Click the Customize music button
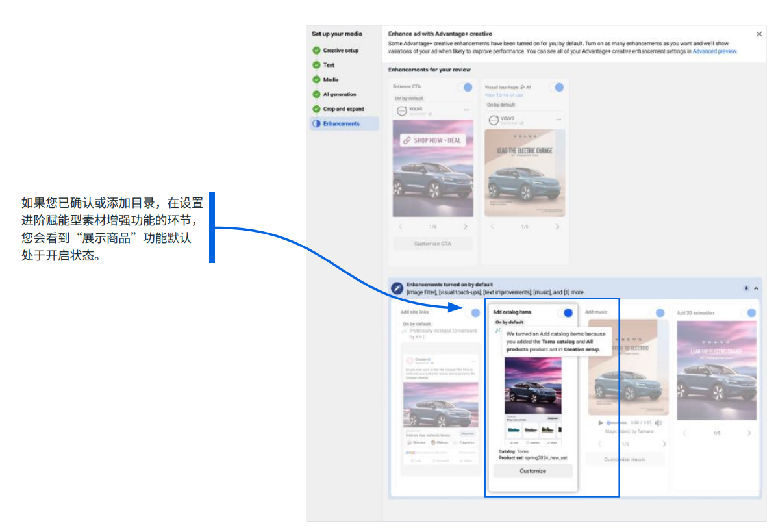This screenshot has height=532, width=776. pos(625,459)
